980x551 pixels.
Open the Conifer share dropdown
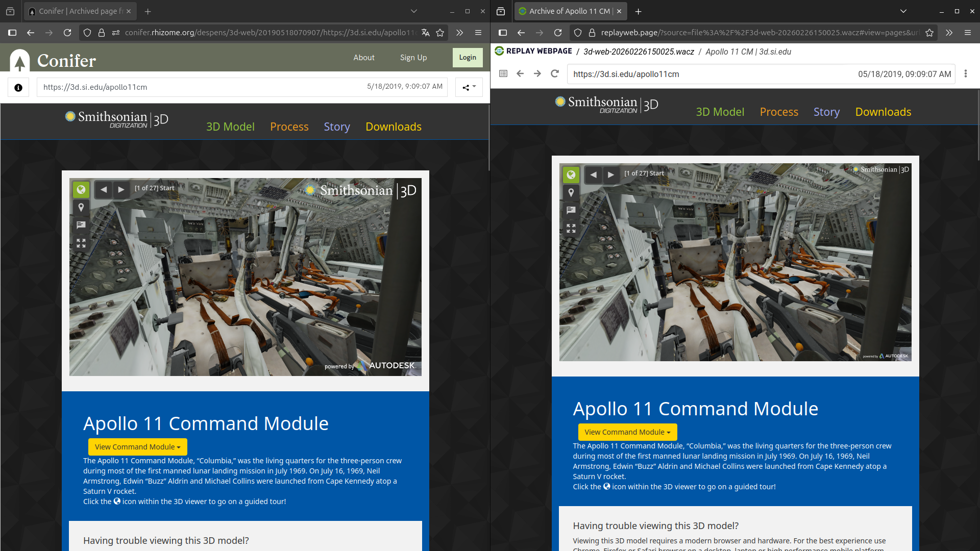pos(469,87)
